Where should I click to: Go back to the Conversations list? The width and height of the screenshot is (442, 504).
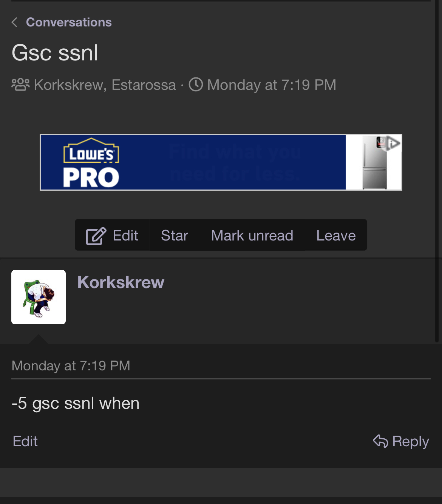click(69, 22)
